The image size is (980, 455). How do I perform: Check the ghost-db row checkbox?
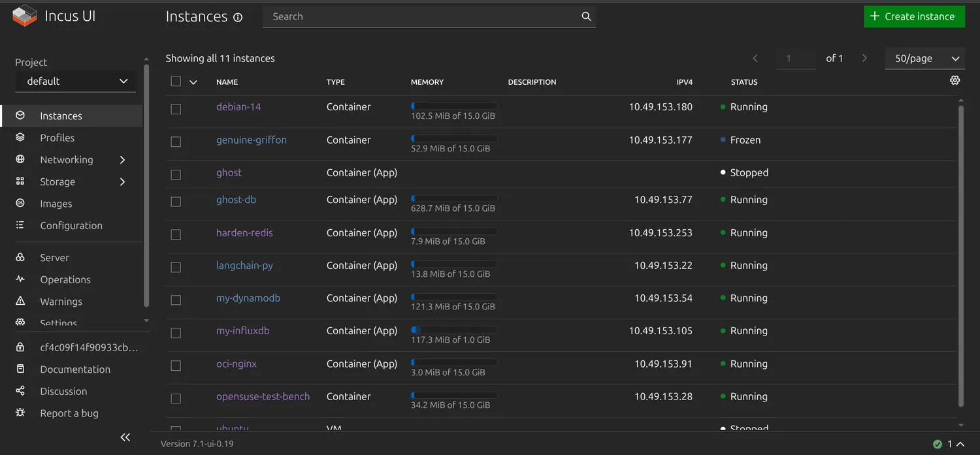176,202
